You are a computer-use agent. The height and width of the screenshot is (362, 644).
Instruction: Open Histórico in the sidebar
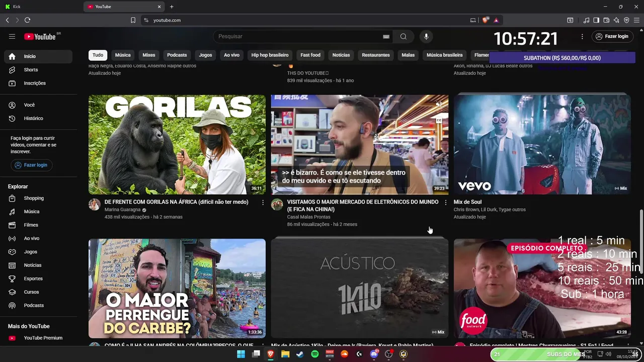tap(38, 118)
